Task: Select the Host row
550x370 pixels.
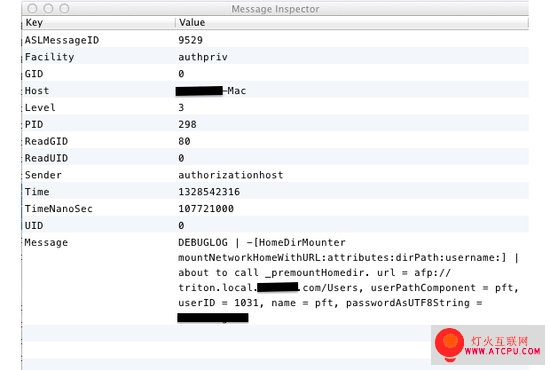Action: pyautogui.click(x=275, y=90)
